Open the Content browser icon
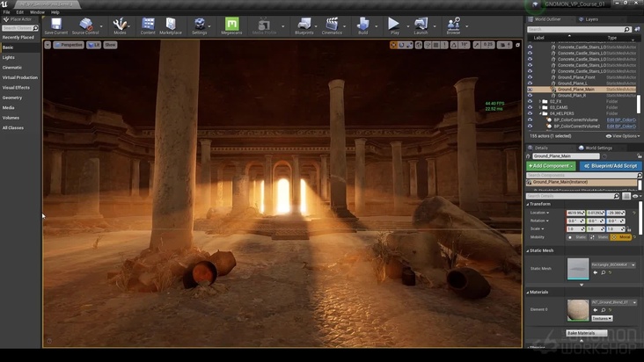The height and width of the screenshot is (362, 644). (x=148, y=25)
